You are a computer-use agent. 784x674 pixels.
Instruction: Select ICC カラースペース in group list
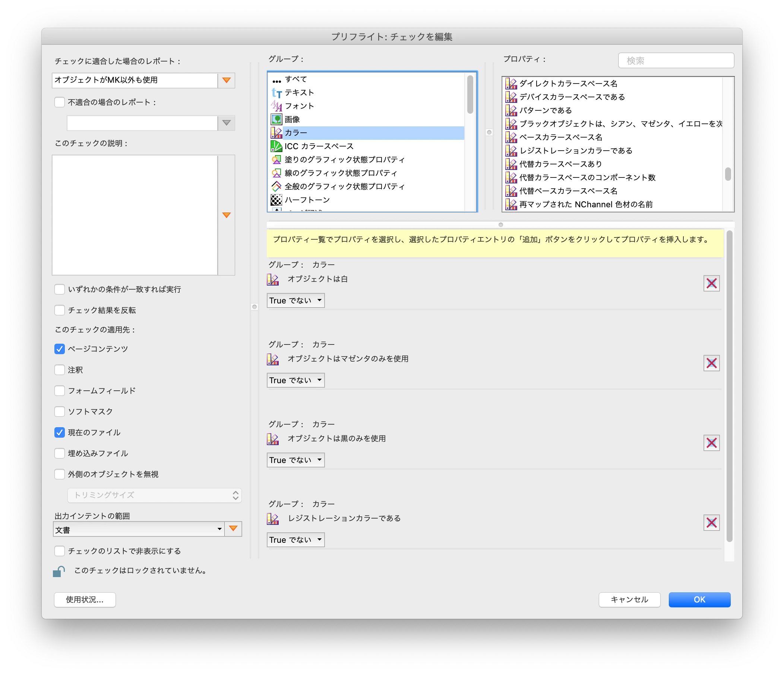pyautogui.click(x=319, y=146)
